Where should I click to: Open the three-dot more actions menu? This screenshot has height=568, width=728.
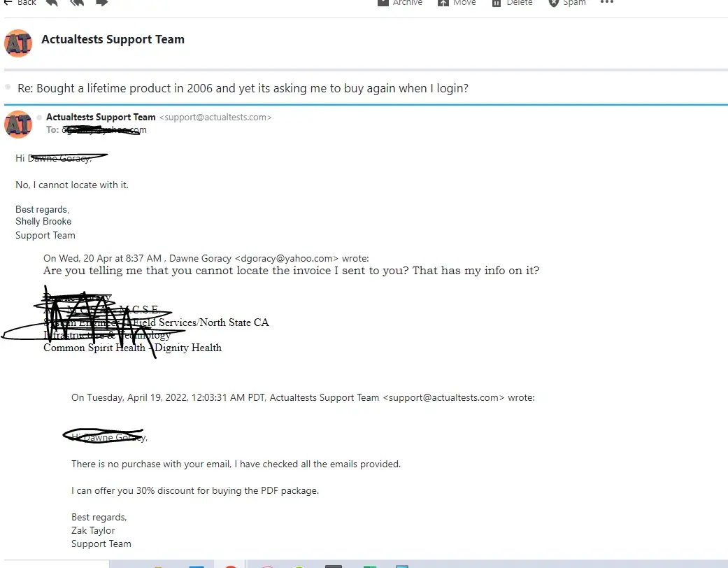click(607, 2)
